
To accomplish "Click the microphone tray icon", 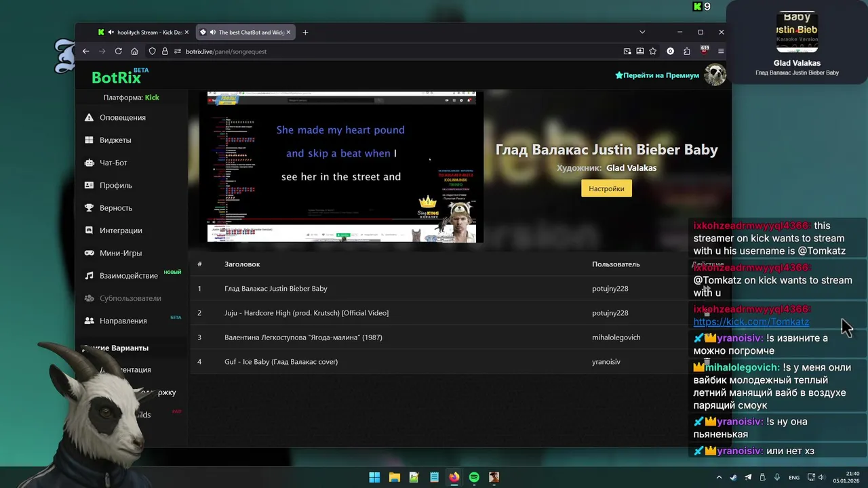I will click(777, 477).
